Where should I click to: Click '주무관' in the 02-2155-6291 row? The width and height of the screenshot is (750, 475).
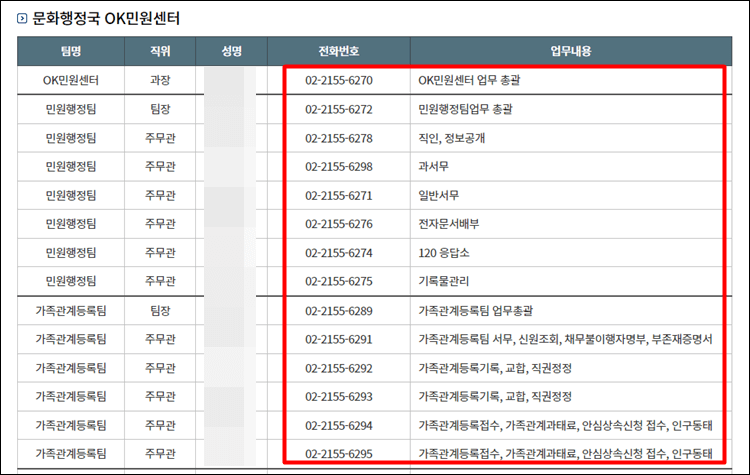(x=160, y=340)
